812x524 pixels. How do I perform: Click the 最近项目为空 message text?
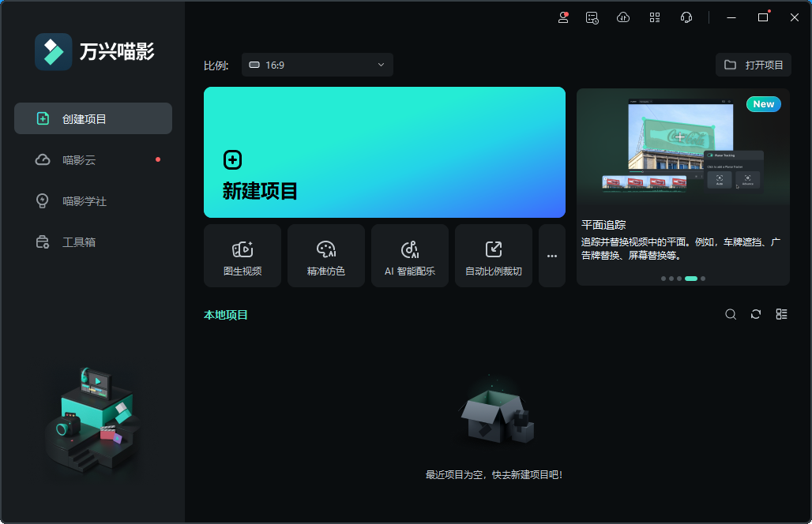(494, 474)
